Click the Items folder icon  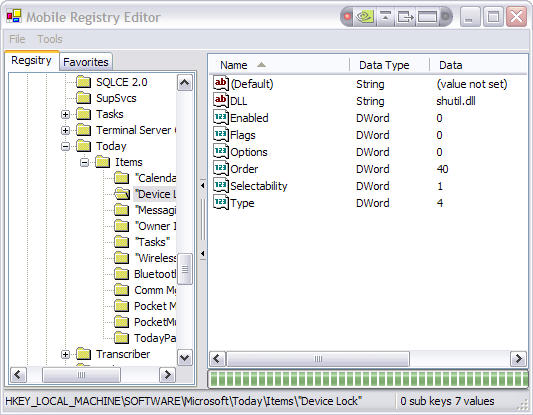103,162
